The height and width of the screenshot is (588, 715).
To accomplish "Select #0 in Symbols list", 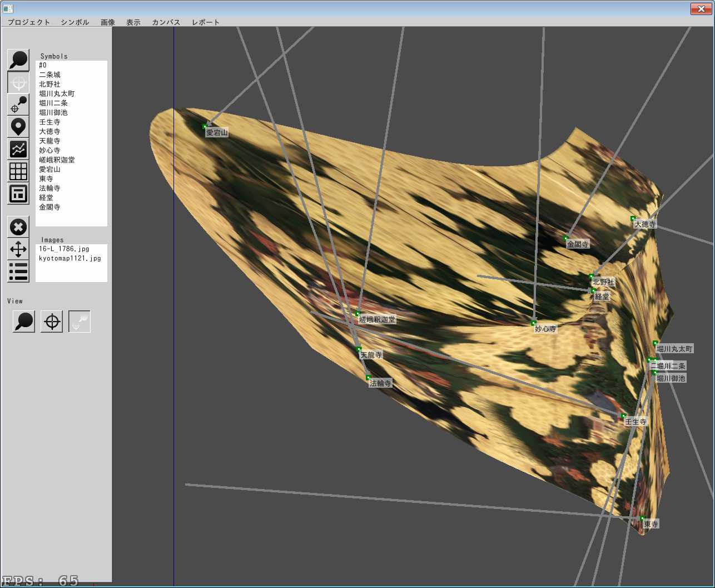I will pyautogui.click(x=71, y=65).
